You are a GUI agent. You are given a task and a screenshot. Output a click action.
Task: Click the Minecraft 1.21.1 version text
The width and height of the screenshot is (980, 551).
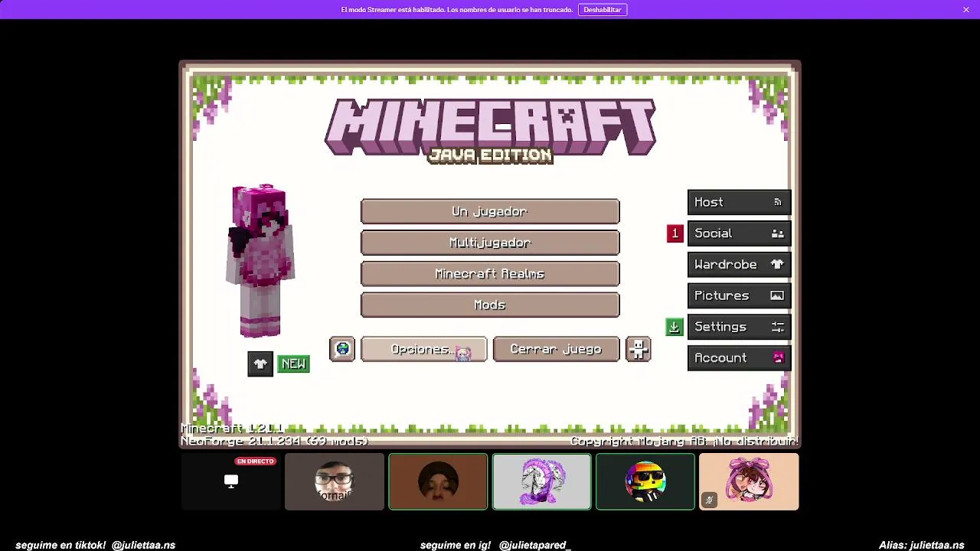[x=232, y=429]
